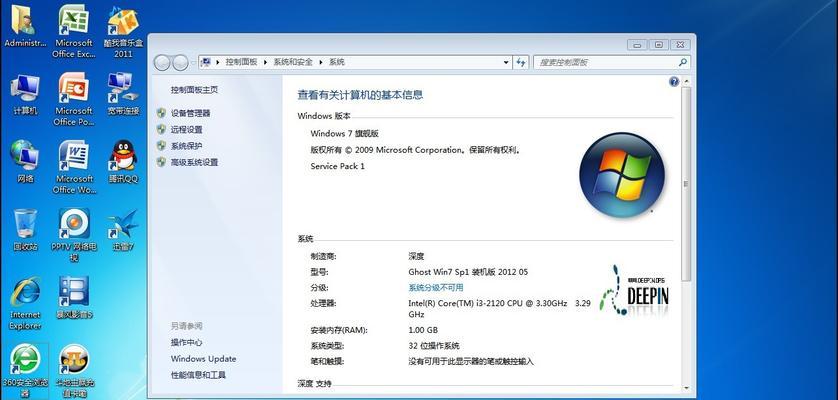Image resolution: width=838 pixels, height=400 pixels.
Task: Open 高级系统设置 from the sidebar
Action: point(195,162)
